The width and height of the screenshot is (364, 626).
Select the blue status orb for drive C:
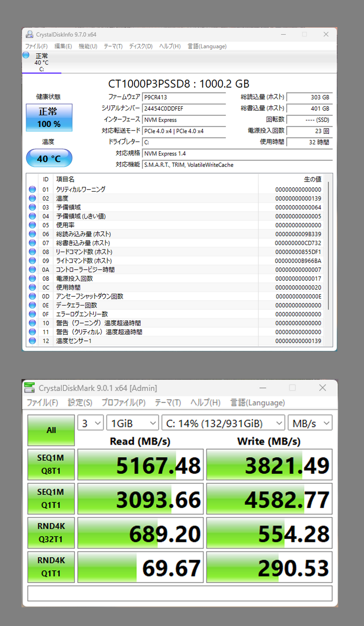[26, 55]
